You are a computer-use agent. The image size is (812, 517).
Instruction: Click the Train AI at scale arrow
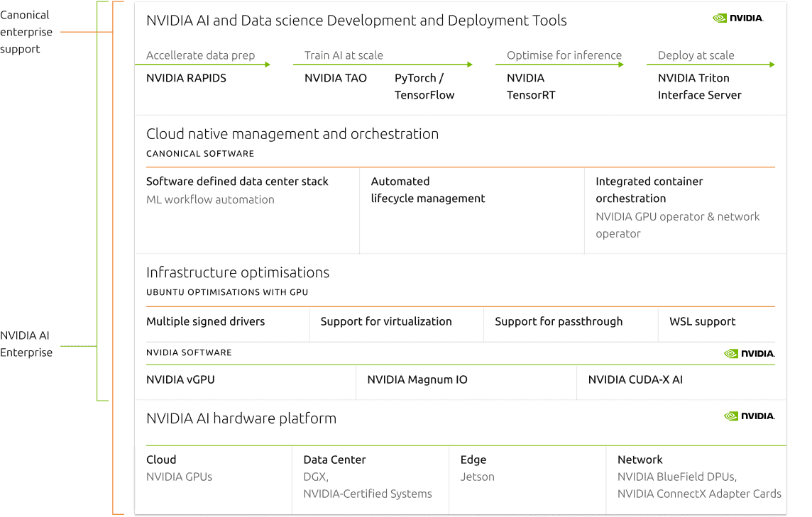(383, 64)
